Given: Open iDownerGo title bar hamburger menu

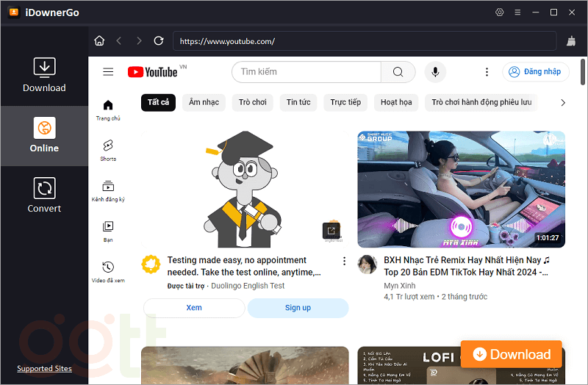Looking at the screenshot, I should [x=518, y=12].
